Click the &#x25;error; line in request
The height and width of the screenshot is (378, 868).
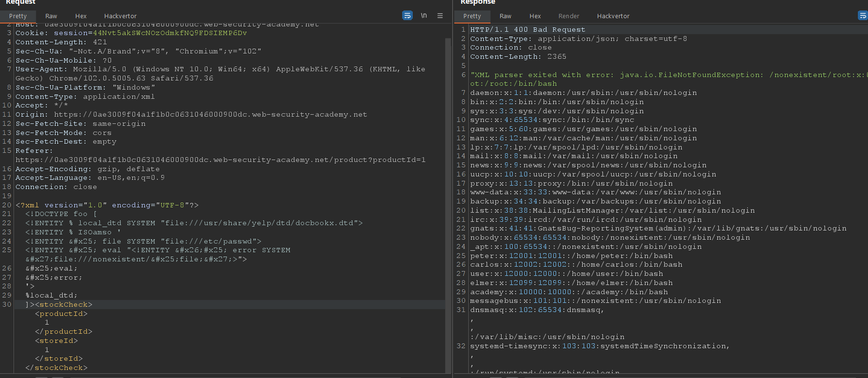pyautogui.click(x=54, y=278)
